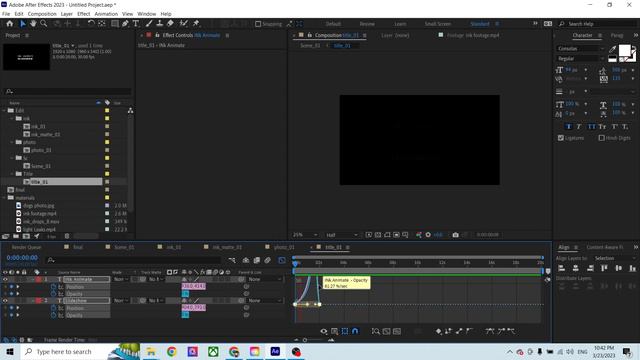
Task: Toggle the Hindi Digits checkbox
Action: click(x=601, y=138)
